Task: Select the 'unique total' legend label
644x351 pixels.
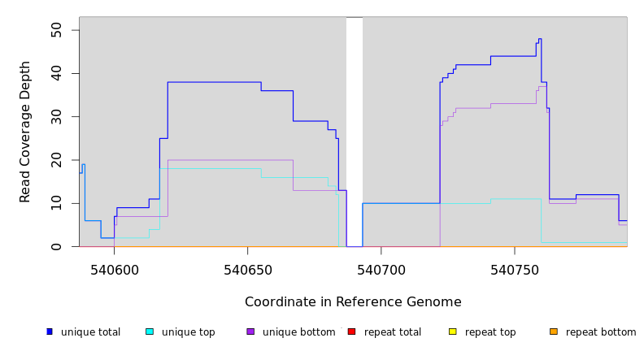Action: click(x=90, y=332)
